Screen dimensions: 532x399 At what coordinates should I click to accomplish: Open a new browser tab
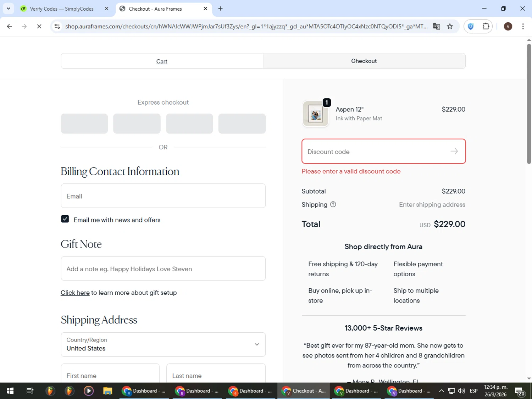[221, 9]
